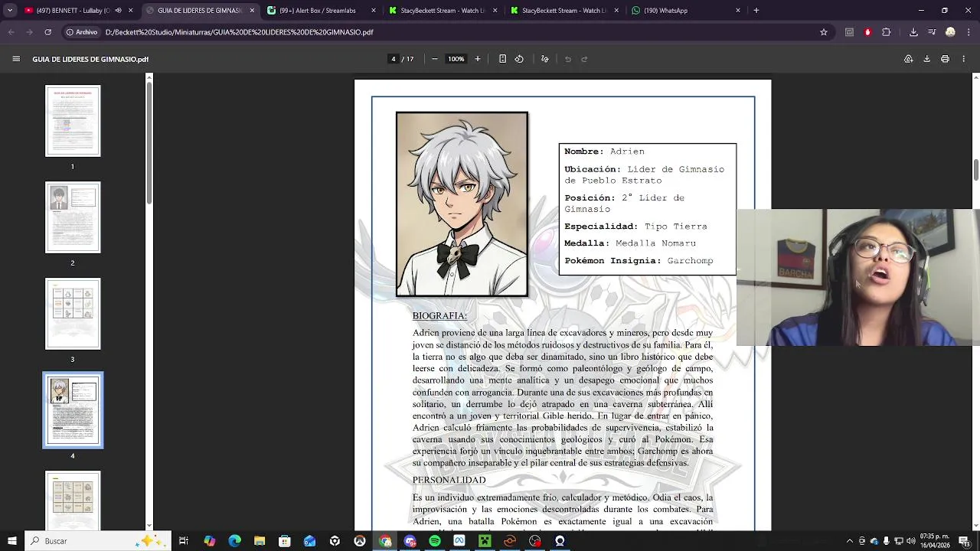Open the PDF viewer more actions menu
Image resolution: width=980 pixels, height=551 pixels.
point(964,59)
